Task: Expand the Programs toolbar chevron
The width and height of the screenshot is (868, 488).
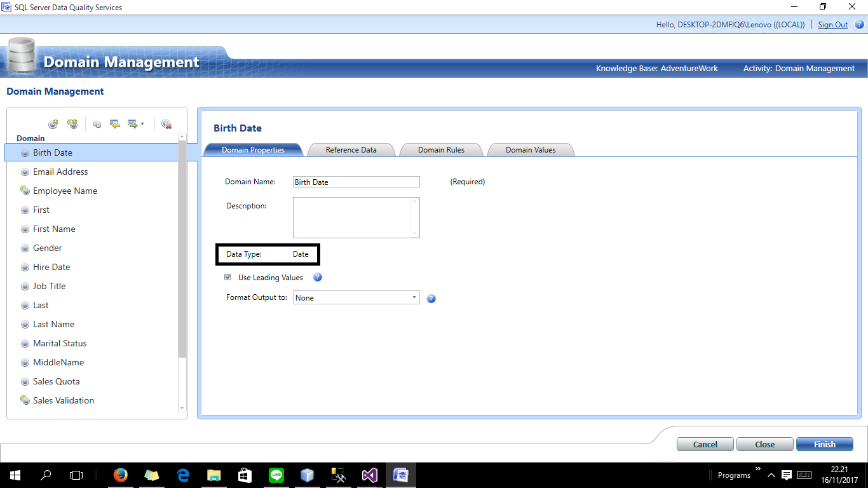Action: point(757,469)
